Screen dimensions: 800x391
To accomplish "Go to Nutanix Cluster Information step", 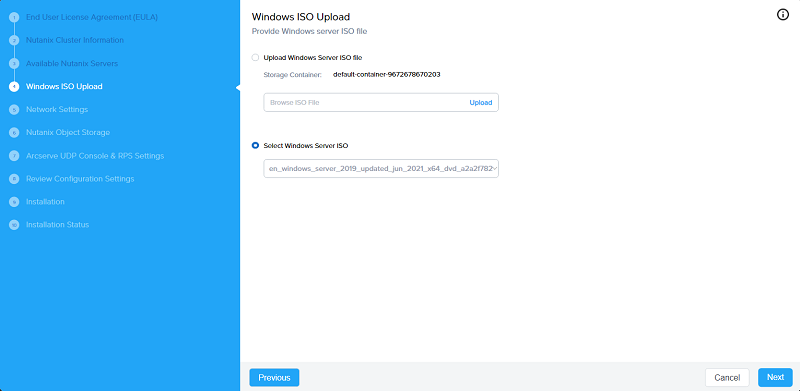I will tap(75, 40).
